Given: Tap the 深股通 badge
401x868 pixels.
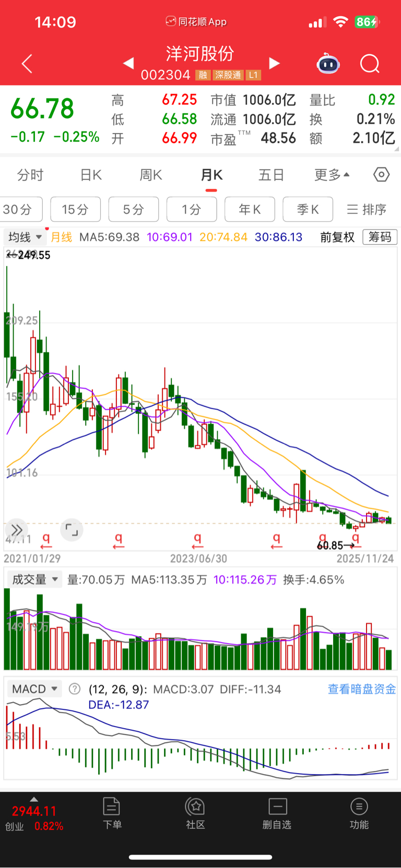Looking at the screenshot, I should click(x=228, y=75).
